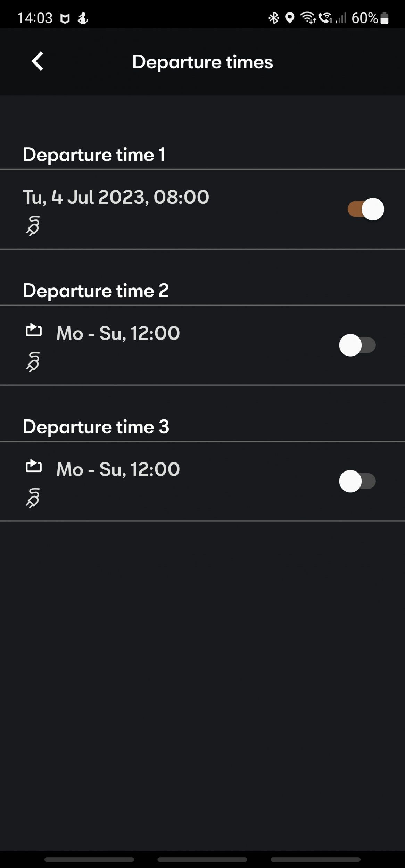
Task: Tap charging plug icon under Departure time 2
Action: tap(33, 362)
